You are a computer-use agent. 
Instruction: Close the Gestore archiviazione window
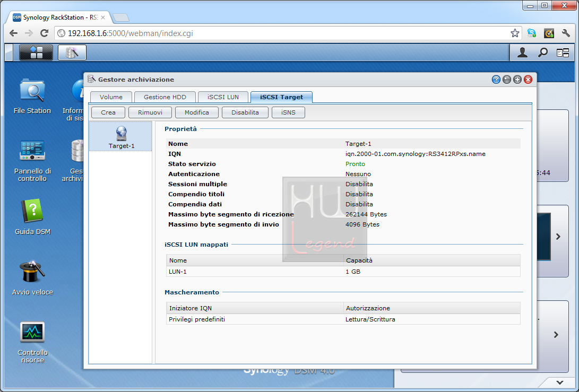(x=528, y=80)
